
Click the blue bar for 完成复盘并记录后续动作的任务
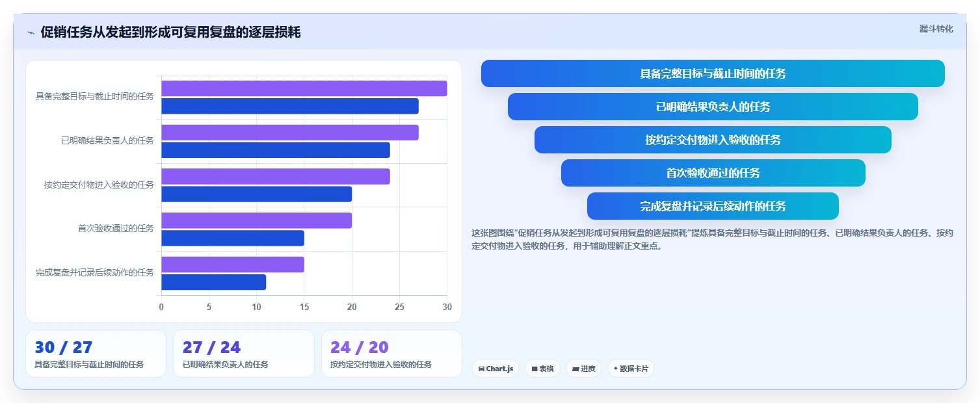pyautogui.click(x=214, y=282)
